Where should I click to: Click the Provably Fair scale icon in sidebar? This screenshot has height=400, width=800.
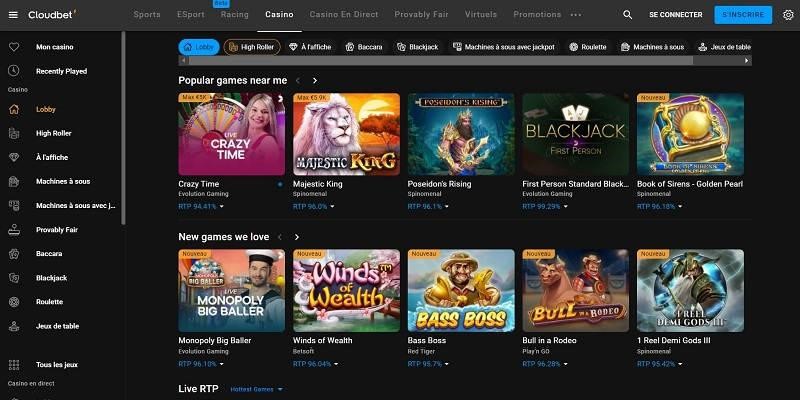(14, 230)
